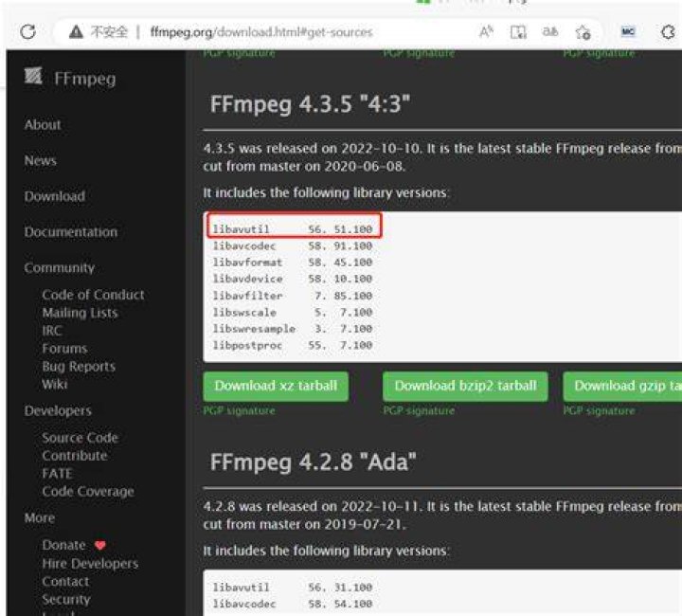The height and width of the screenshot is (616, 682).
Task: Open the translate page icon
Action: tap(549, 31)
